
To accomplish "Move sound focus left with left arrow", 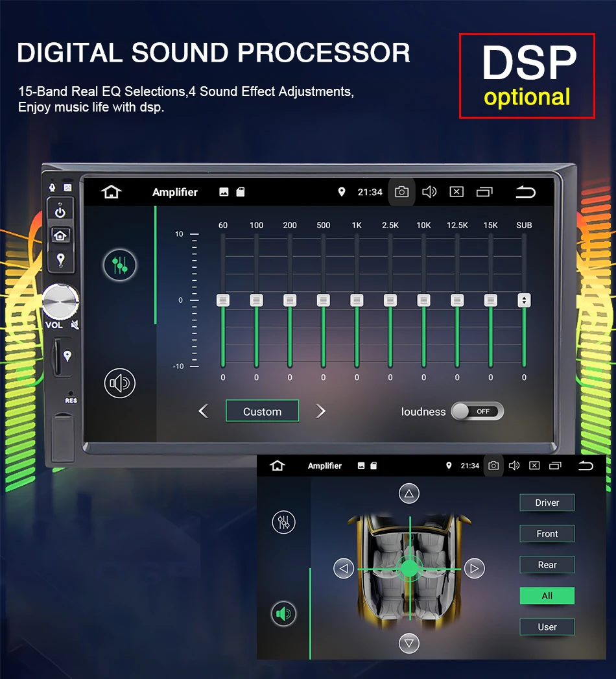I will coord(344,568).
